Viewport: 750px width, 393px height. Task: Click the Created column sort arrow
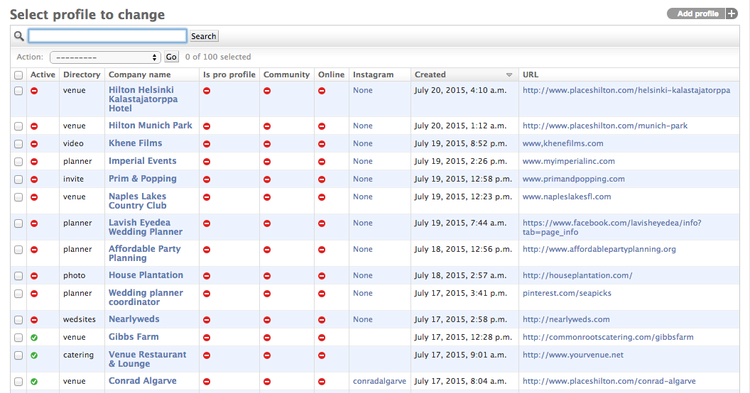pos(509,75)
